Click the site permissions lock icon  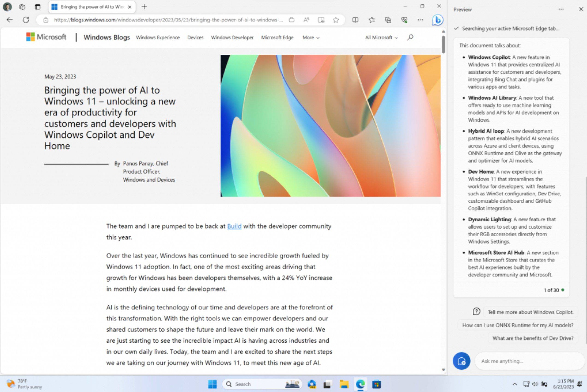45,20
